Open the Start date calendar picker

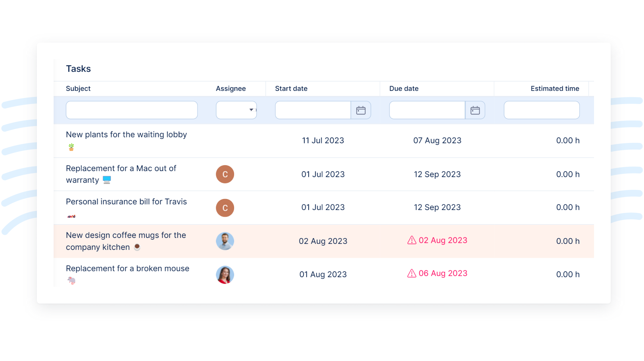coord(361,110)
